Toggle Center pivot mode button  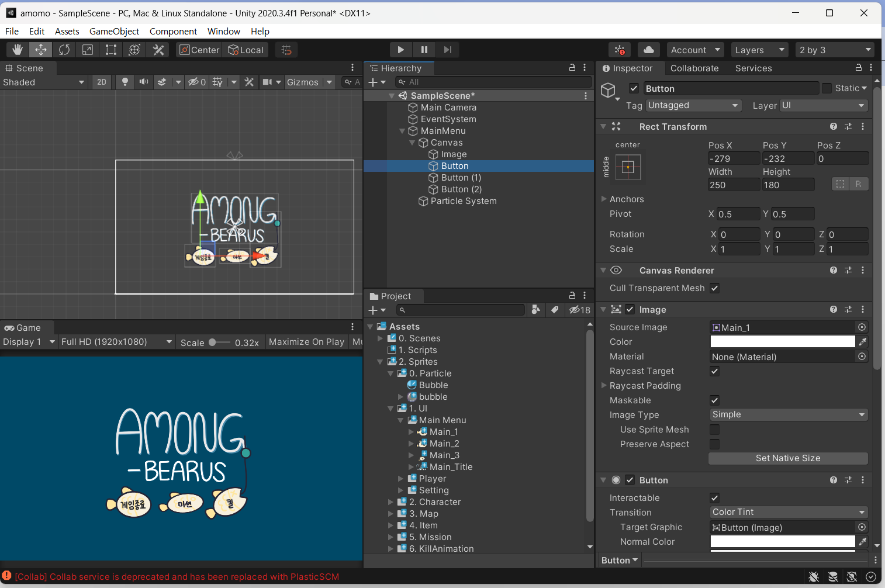199,50
